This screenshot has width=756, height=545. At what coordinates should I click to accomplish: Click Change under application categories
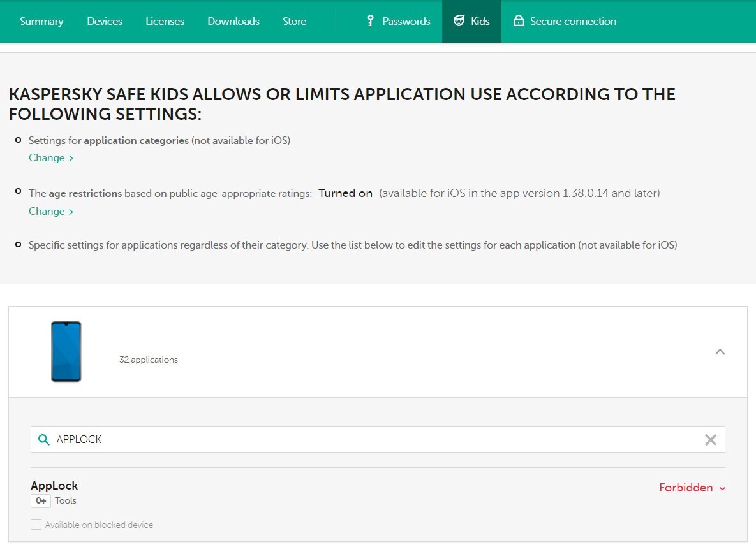point(51,158)
